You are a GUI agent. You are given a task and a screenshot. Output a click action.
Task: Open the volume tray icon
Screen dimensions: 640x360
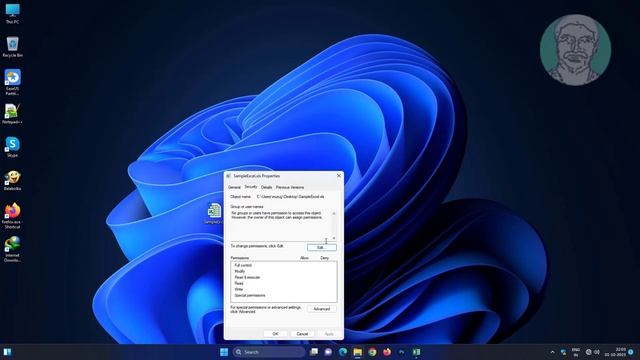click(596, 352)
